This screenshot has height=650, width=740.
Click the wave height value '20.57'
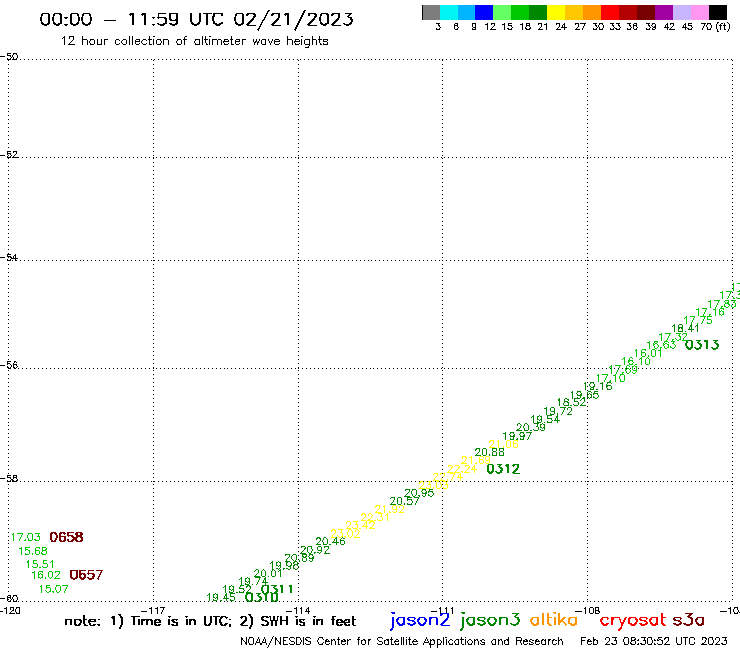tap(404, 501)
